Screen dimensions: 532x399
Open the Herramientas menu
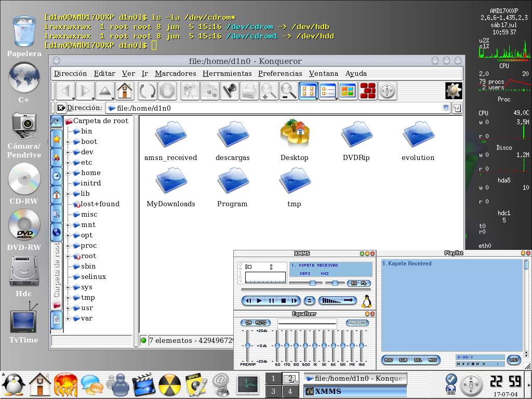point(227,74)
